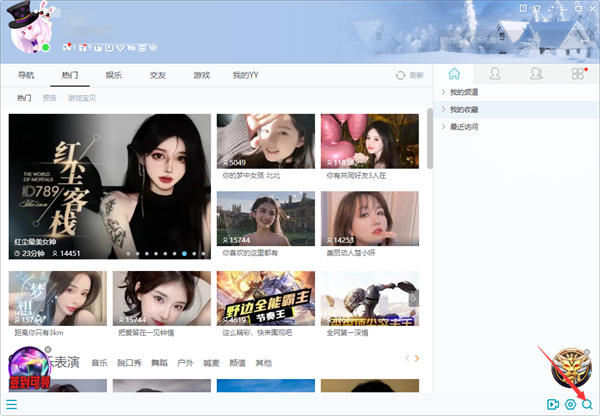Open the 我的YY tab
The height and width of the screenshot is (416, 600).
click(x=245, y=75)
